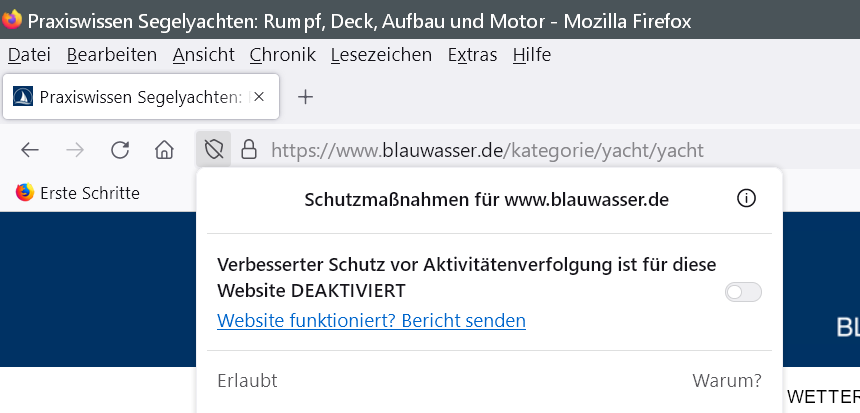Image resolution: width=860 pixels, height=413 pixels.
Task: Click the forward navigation arrow
Action: pyautogui.click(x=75, y=150)
